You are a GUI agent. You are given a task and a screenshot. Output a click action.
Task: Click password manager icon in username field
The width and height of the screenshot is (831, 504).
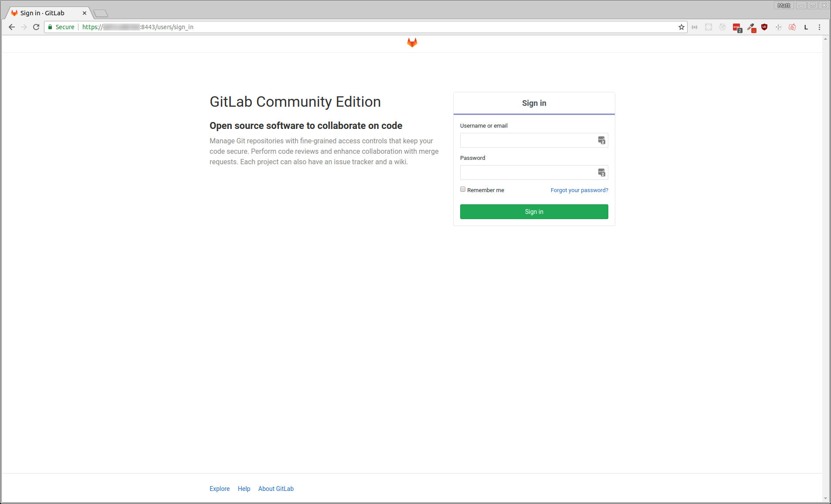coord(601,140)
